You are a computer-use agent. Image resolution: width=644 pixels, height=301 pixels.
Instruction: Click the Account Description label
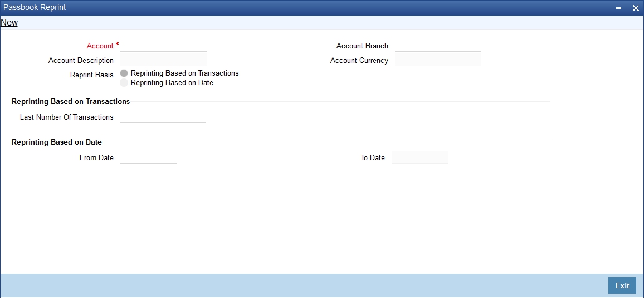pos(81,60)
